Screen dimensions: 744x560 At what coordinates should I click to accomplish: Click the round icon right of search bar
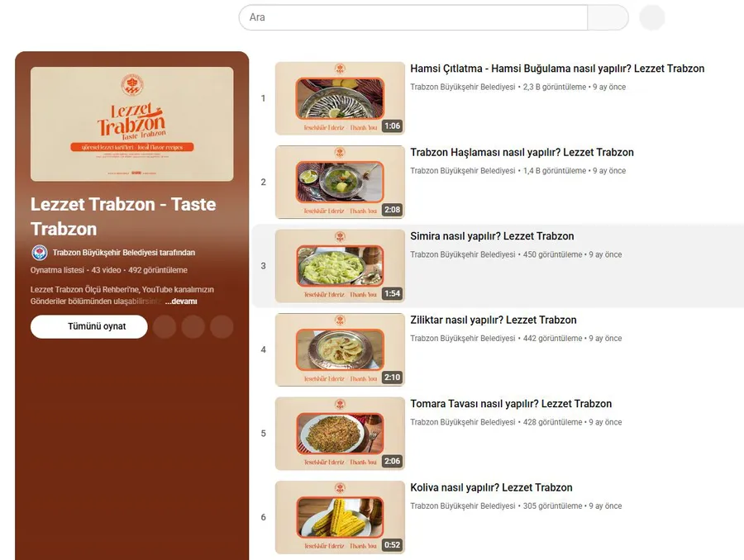coord(652,17)
